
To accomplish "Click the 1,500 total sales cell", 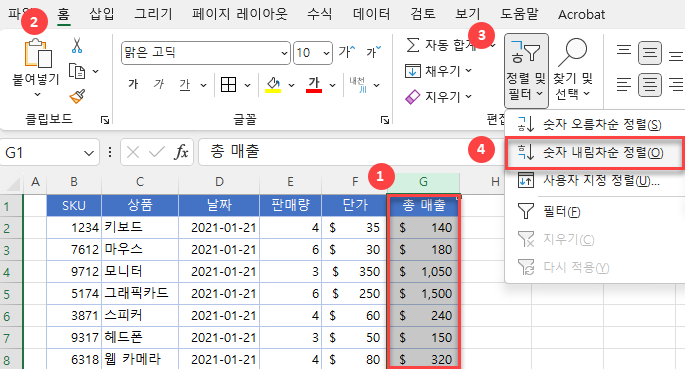I will (x=423, y=293).
